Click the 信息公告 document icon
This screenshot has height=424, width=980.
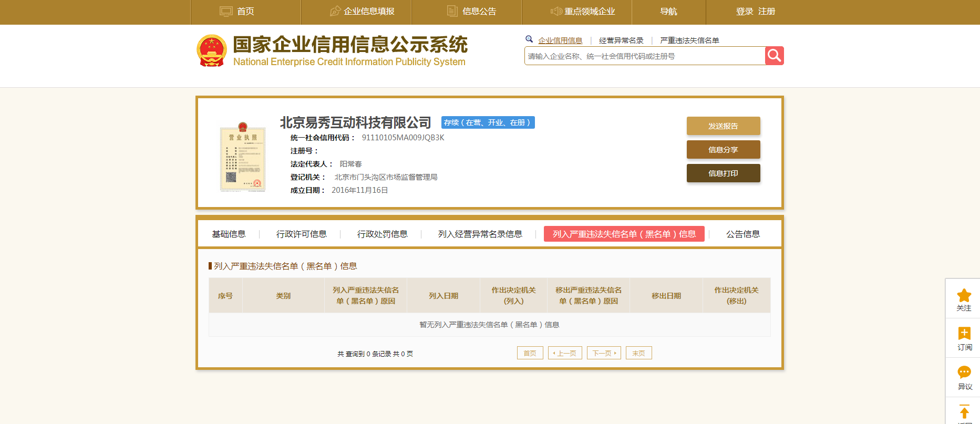452,11
